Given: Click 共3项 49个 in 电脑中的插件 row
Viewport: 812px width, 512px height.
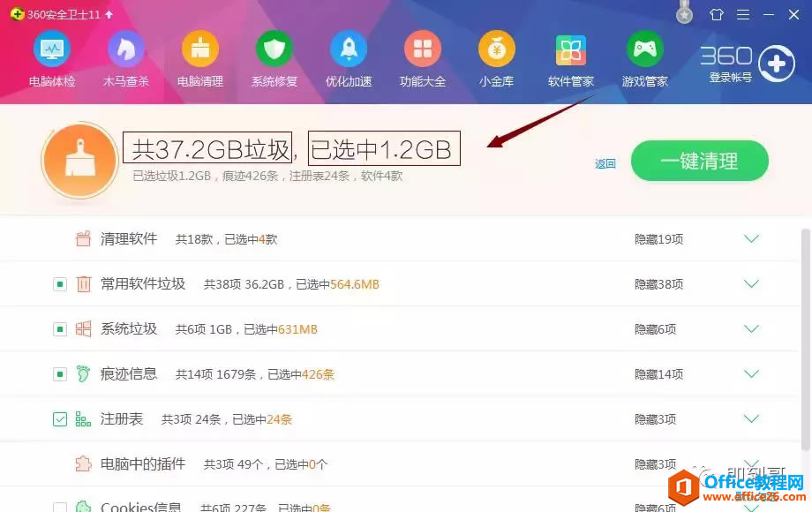Looking at the screenshot, I should tap(233, 464).
